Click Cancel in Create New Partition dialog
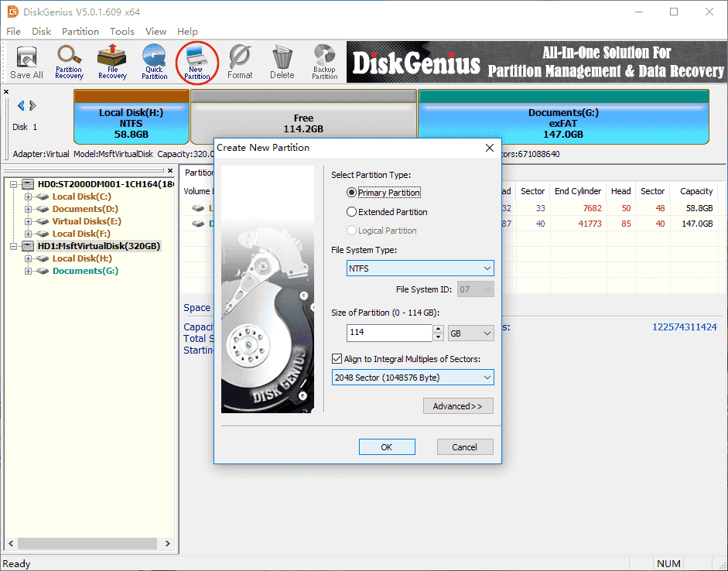This screenshot has width=728, height=571. tap(465, 447)
